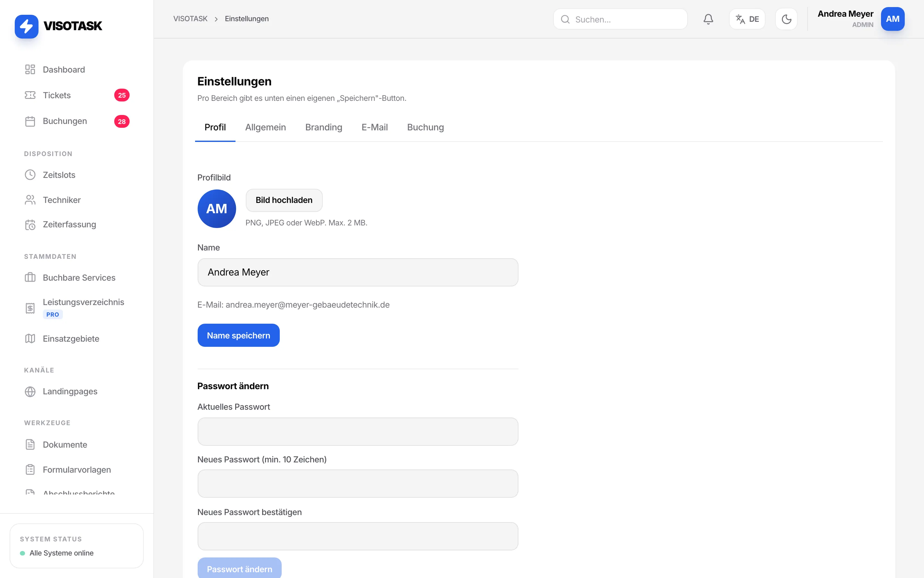
Task: Click the Andrea Meyer user name in header
Action: 845,14
